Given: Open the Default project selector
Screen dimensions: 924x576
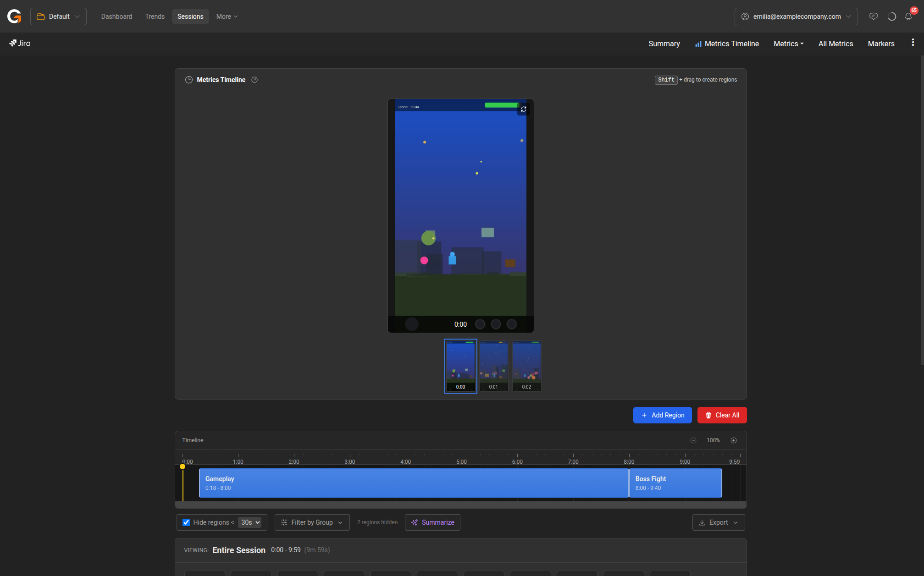Looking at the screenshot, I should pyautogui.click(x=58, y=16).
